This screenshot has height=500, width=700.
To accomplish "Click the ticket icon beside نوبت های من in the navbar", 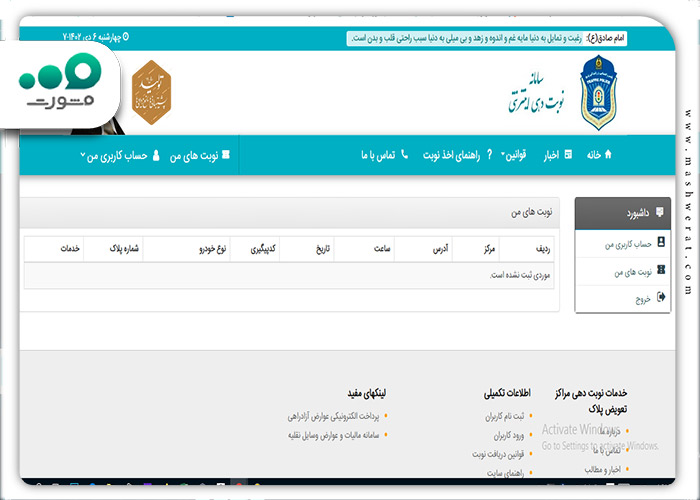I will pyautogui.click(x=226, y=155).
